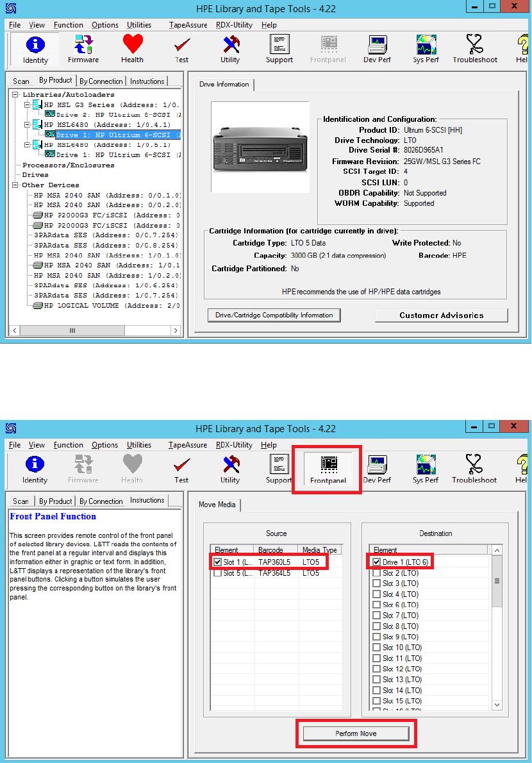The height and width of the screenshot is (763, 532).
Task: Toggle Drive 1 (LTO 6) destination checkbox
Action: tap(376, 562)
